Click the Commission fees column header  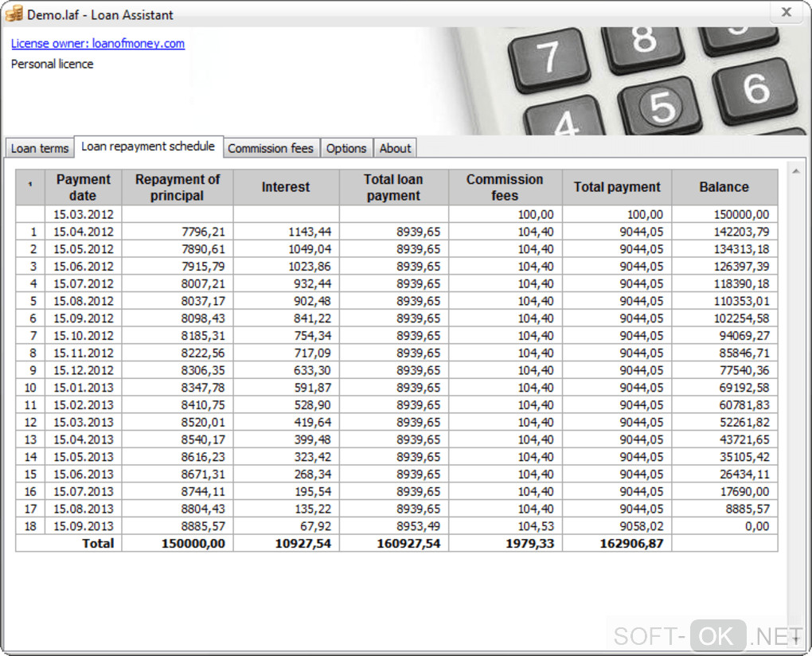[505, 187]
